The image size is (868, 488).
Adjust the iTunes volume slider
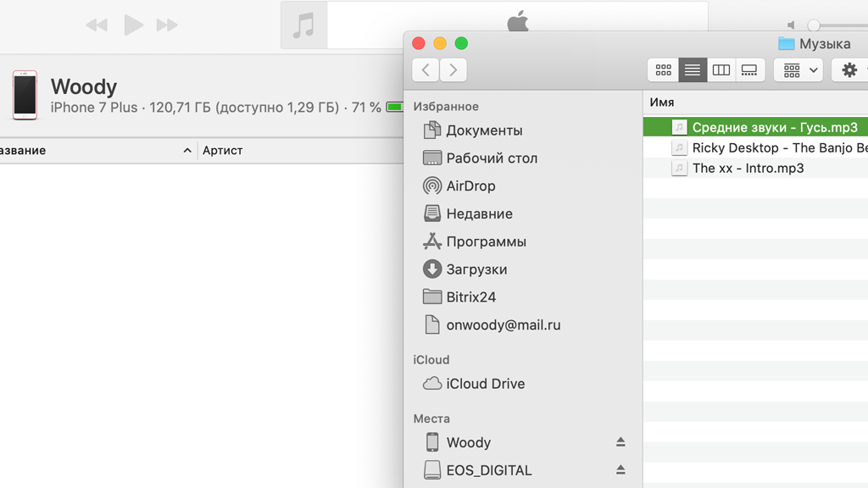click(x=813, y=25)
